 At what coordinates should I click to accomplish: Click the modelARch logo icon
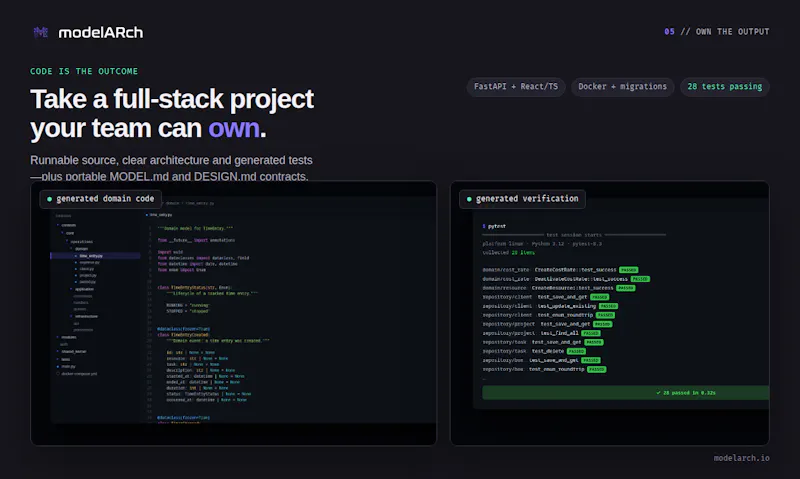coord(41,33)
